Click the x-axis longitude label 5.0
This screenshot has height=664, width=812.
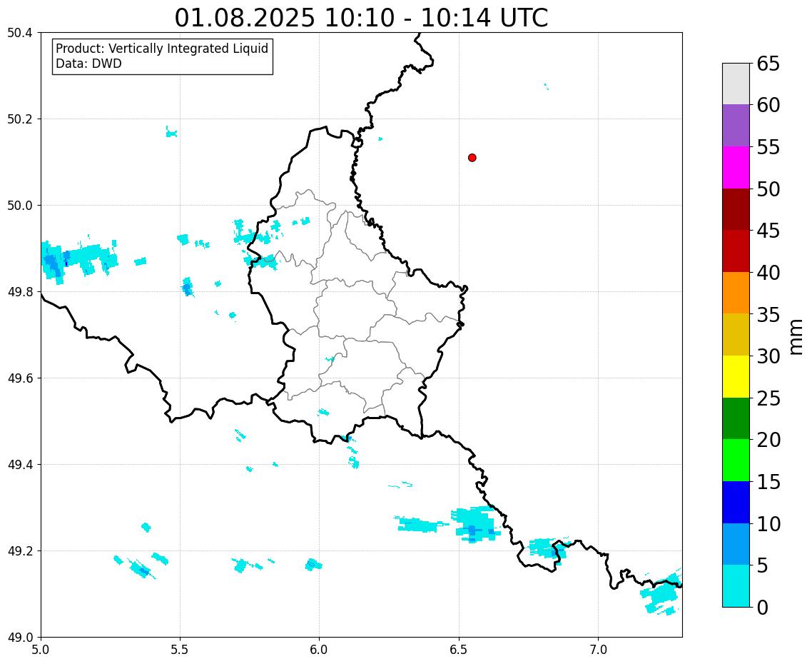pyautogui.click(x=41, y=650)
